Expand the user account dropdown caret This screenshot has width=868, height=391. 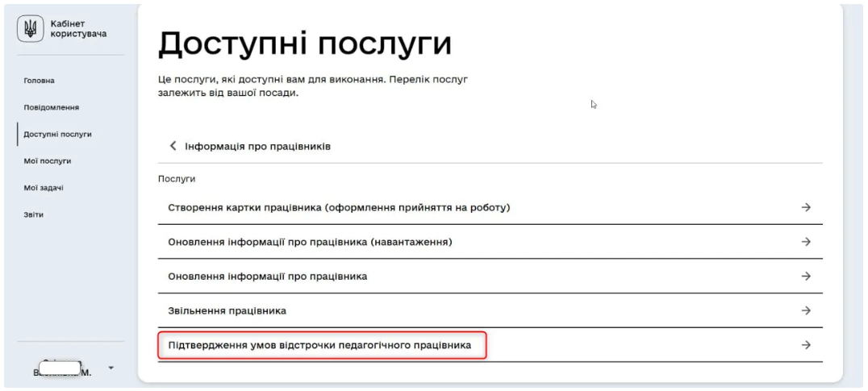[110, 368]
